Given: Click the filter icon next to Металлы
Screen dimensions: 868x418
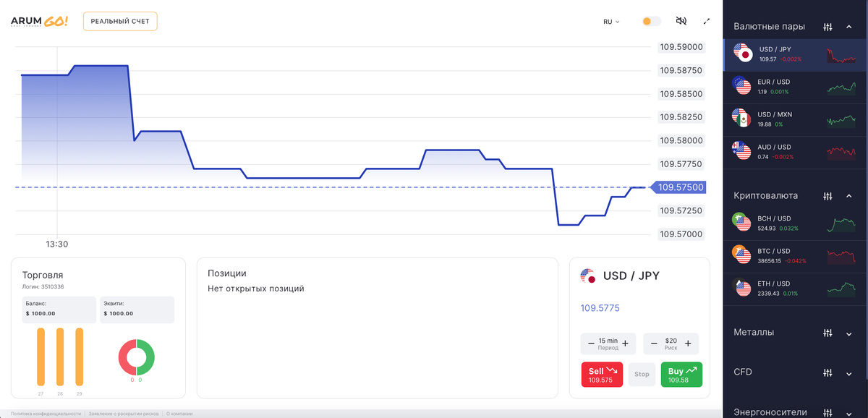Looking at the screenshot, I should tap(827, 333).
